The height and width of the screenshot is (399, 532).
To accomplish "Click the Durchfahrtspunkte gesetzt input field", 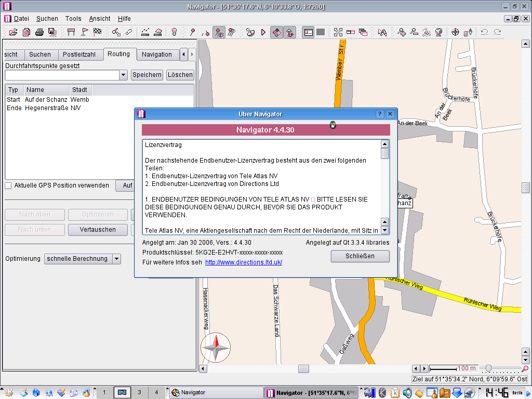I will [x=62, y=75].
